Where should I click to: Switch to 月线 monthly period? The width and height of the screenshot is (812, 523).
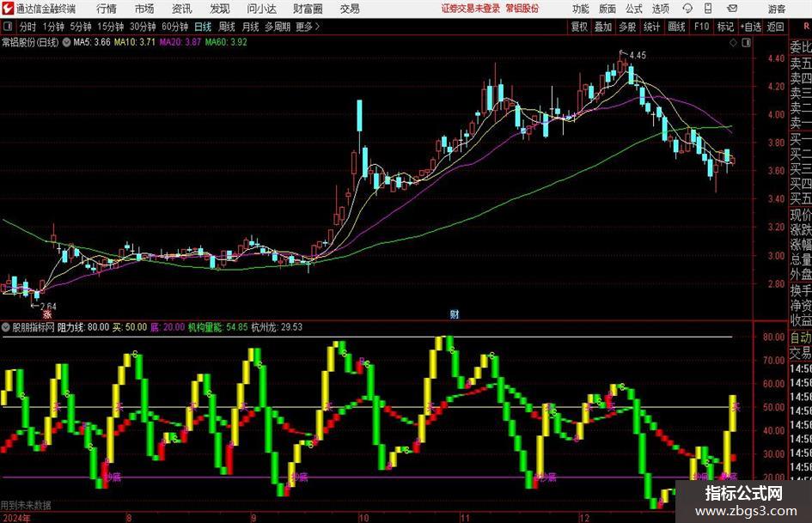point(251,27)
